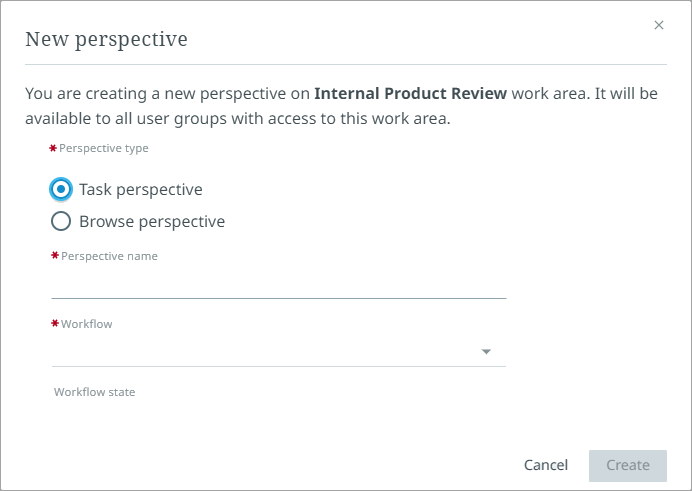692x491 pixels.
Task: Click the 'Perspective name' field label
Action: click(109, 256)
